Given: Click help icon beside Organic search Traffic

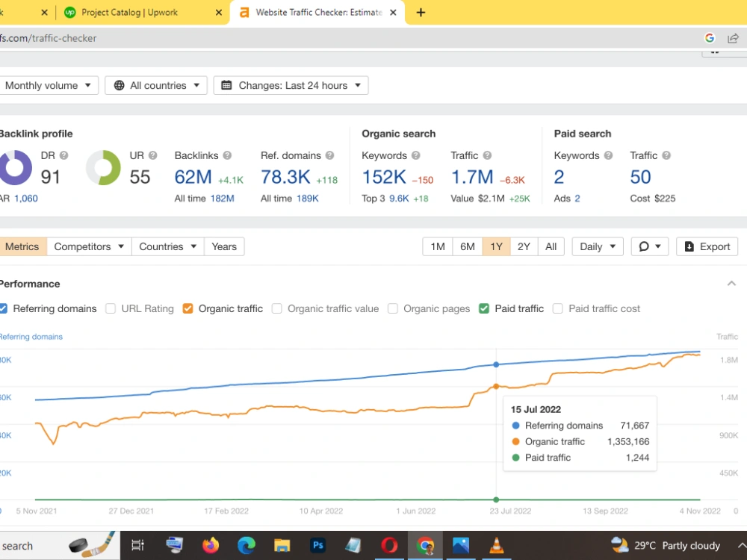Looking at the screenshot, I should click(487, 155).
